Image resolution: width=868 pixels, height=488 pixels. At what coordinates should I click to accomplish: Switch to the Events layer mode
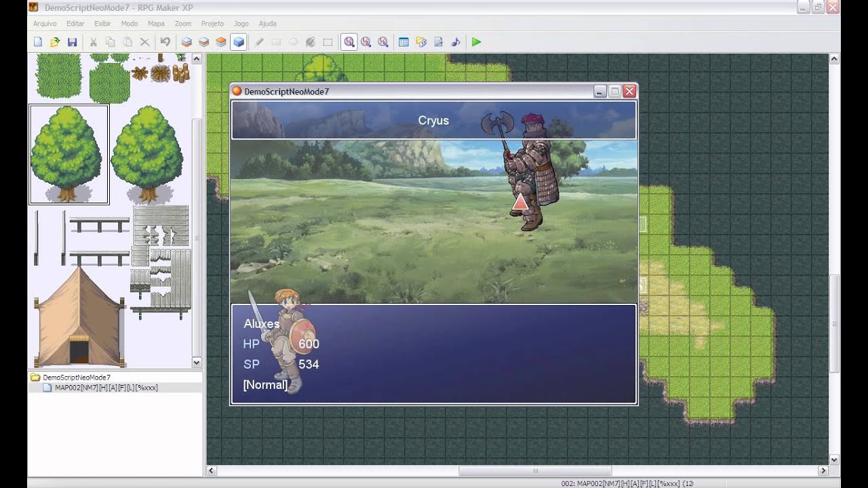pyautogui.click(x=238, y=42)
